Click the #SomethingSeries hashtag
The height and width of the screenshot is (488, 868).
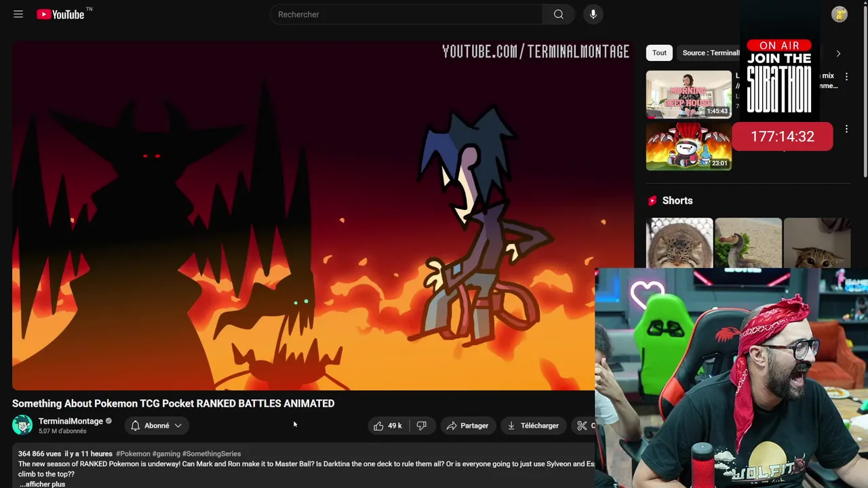point(212,453)
